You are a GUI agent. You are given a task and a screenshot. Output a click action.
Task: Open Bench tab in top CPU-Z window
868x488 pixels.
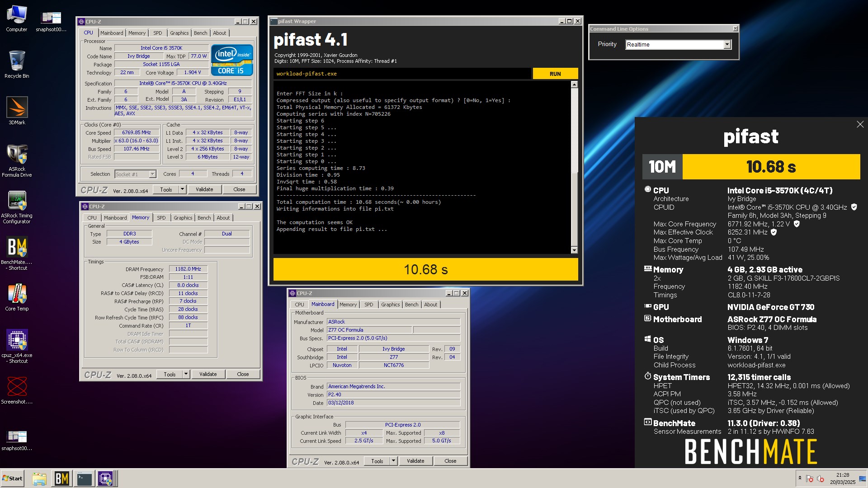[x=200, y=33]
